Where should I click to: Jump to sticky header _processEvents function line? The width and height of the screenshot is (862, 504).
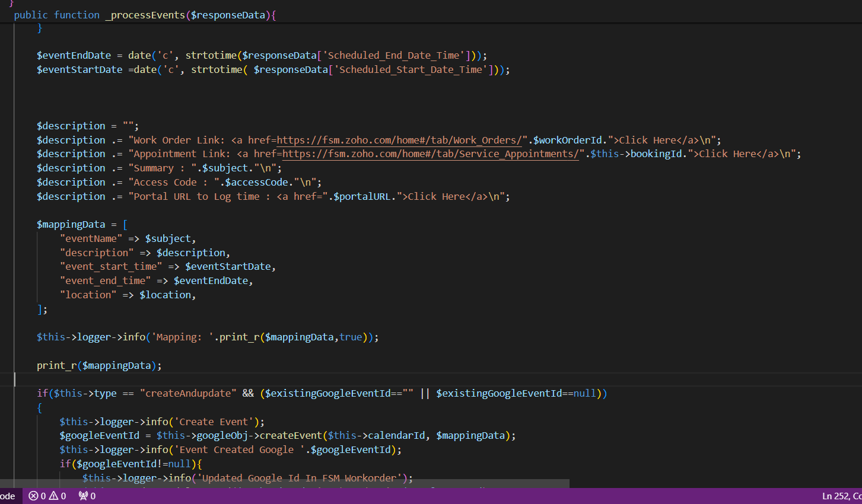click(145, 15)
